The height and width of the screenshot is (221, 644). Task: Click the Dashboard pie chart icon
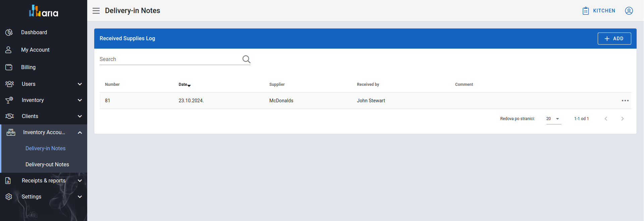click(9, 32)
